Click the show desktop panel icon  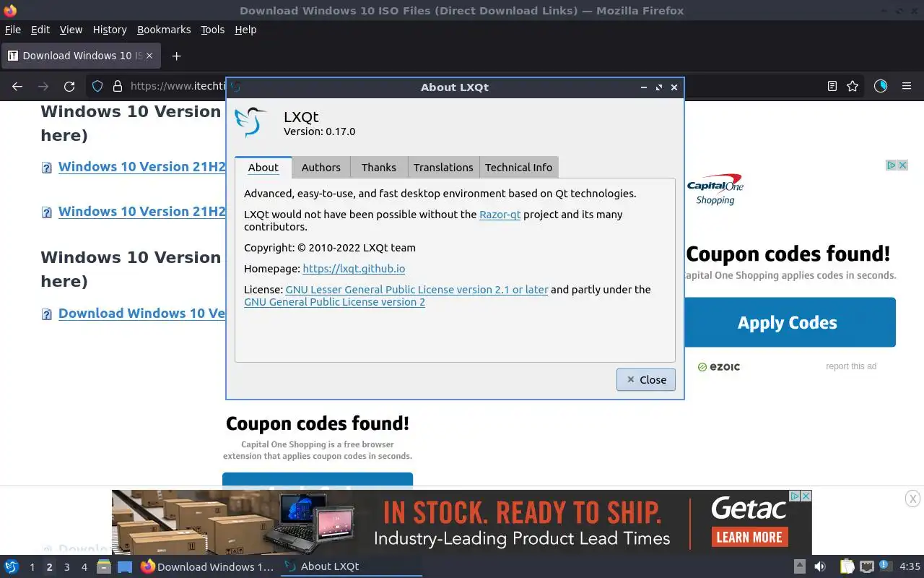coord(125,566)
